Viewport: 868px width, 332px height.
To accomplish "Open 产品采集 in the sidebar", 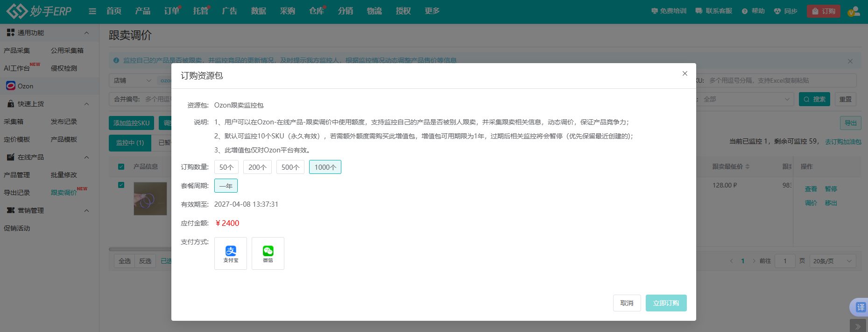I will pyautogui.click(x=17, y=51).
